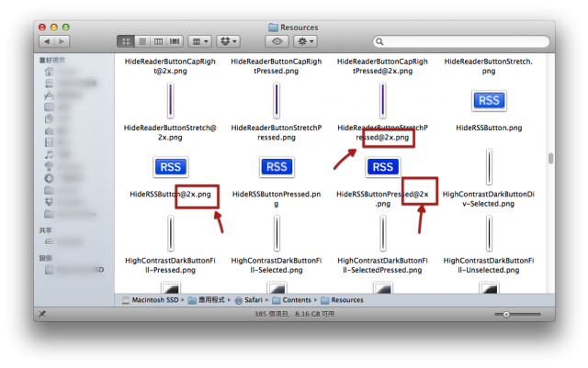This screenshot has height=368, width=588.
Task: Switch to Cover Flow view
Action: pyautogui.click(x=175, y=41)
